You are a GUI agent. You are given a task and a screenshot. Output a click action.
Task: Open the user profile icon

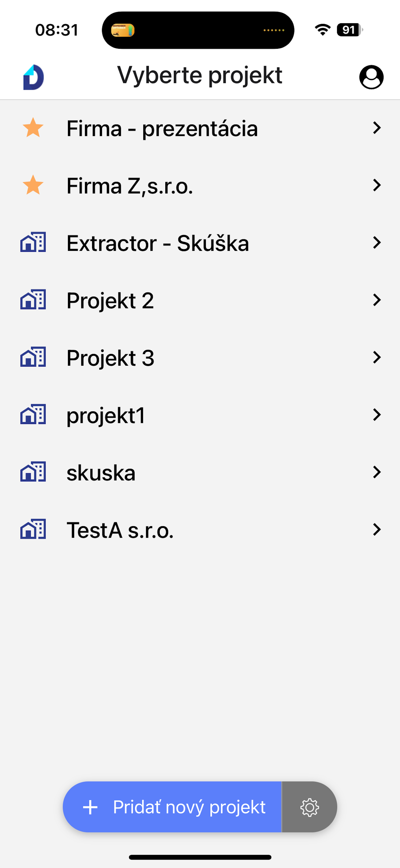click(x=371, y=77)
